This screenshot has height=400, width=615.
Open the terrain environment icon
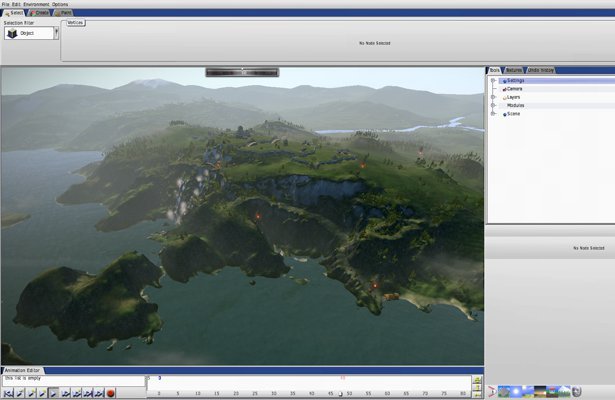point(504,391)
